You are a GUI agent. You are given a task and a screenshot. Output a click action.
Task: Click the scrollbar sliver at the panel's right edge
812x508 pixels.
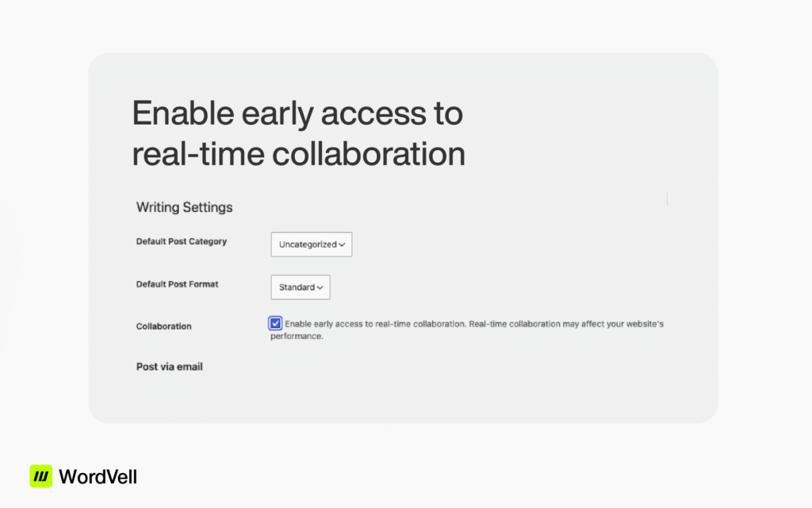click(x=667, y=199)
